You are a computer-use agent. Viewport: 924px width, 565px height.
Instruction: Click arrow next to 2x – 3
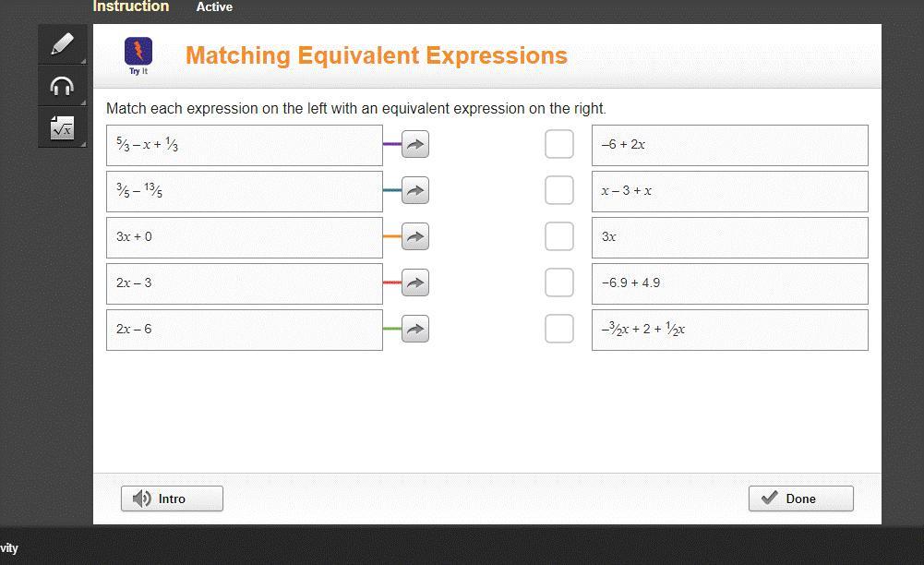click(x=415, y=282)
